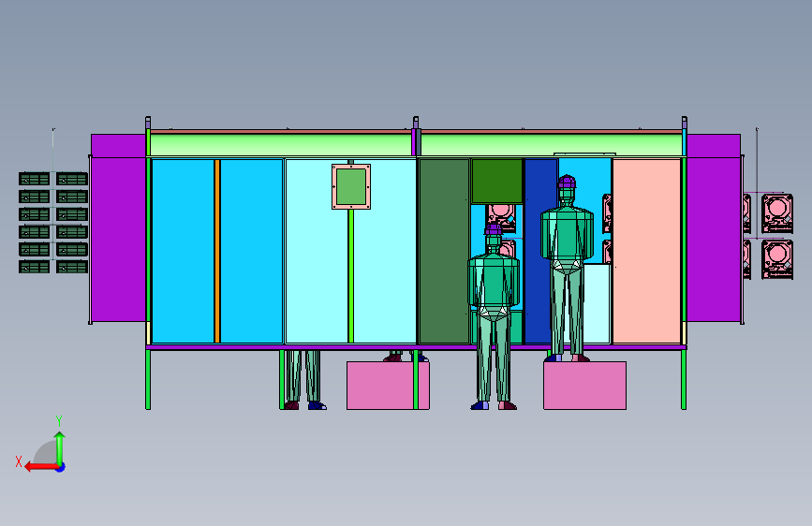The height and width of the screenshot is (526, 812).
Task: Select the tall dark green wall panel
Action: tap(444, 251)
